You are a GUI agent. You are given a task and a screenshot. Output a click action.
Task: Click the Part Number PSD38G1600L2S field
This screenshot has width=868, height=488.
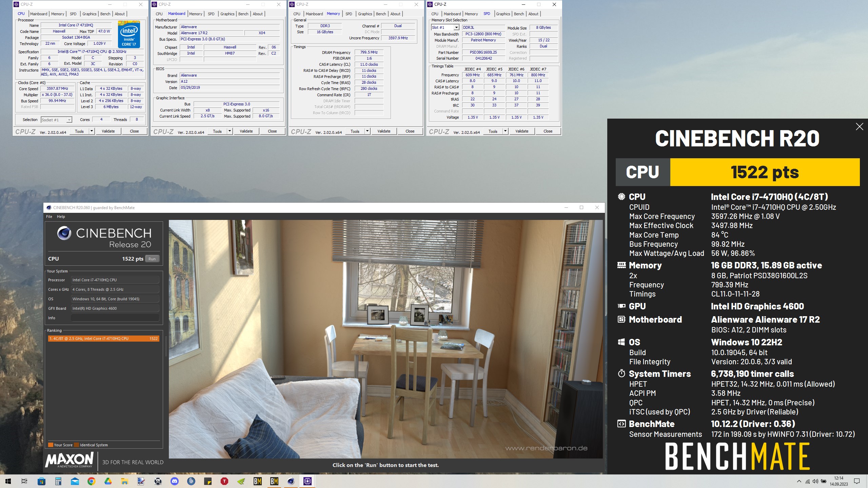pos(483,52)
